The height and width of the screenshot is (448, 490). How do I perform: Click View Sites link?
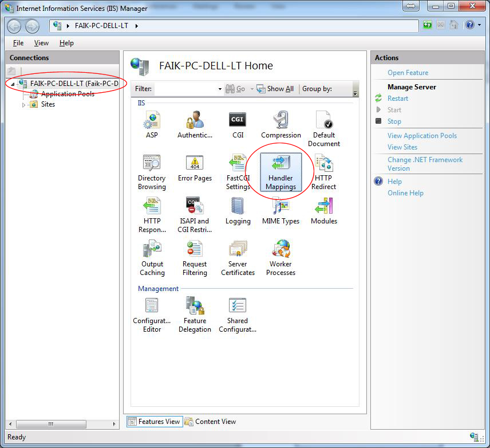pyautogui.click(x=402, y=147)
